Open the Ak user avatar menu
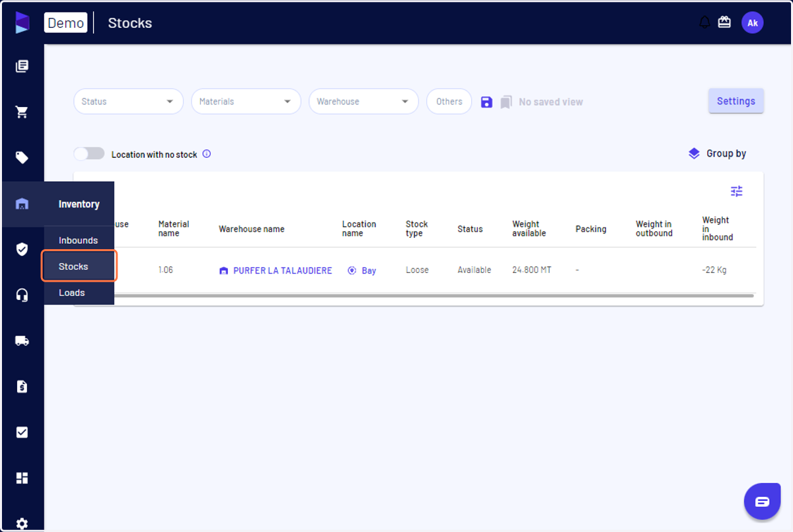Image resolution: width=793 pixels, height=532 pixels. [x=752, y=22]
